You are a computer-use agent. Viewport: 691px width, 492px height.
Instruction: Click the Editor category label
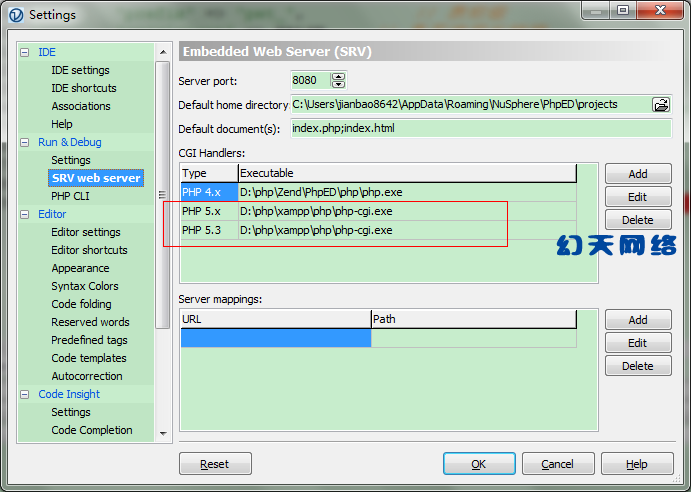52,214
